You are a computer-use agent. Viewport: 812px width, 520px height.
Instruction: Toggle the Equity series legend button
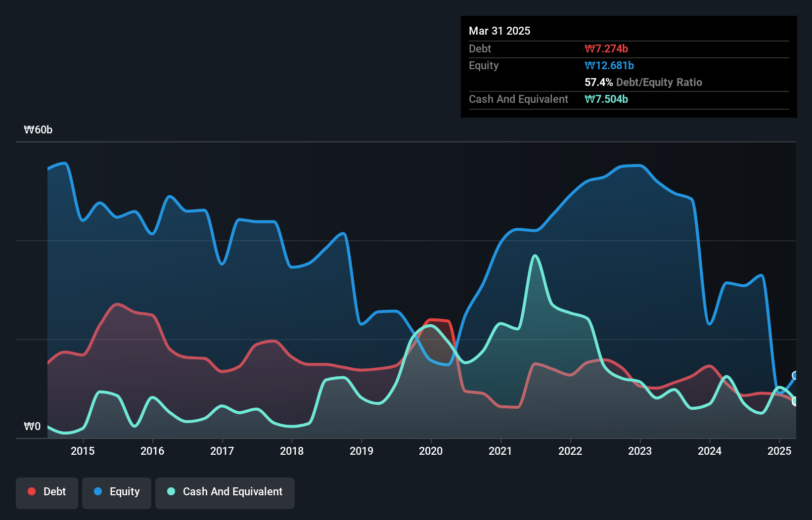[x=117, y=493]
